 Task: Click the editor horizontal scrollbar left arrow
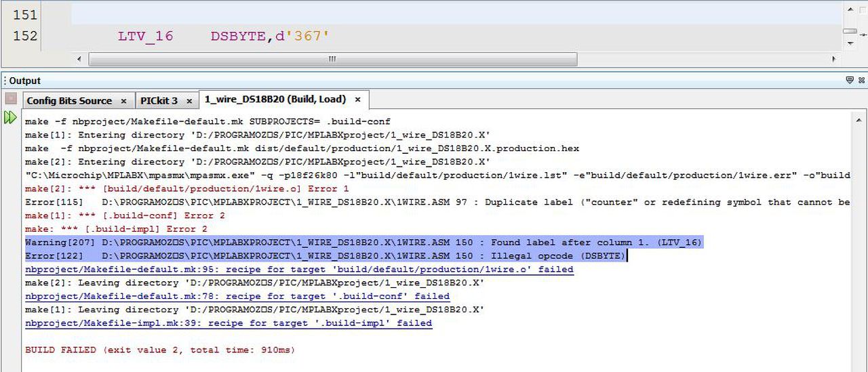[79, 59]
